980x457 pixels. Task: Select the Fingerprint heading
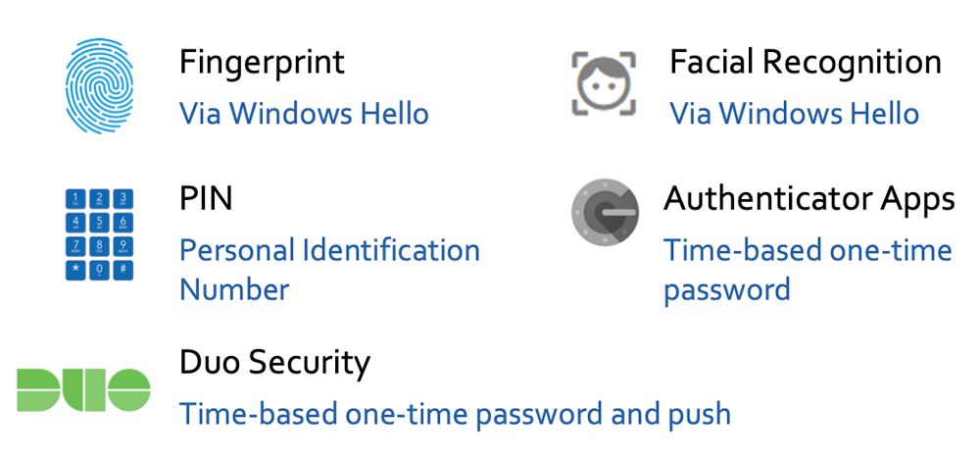click(x=262, y=63)
